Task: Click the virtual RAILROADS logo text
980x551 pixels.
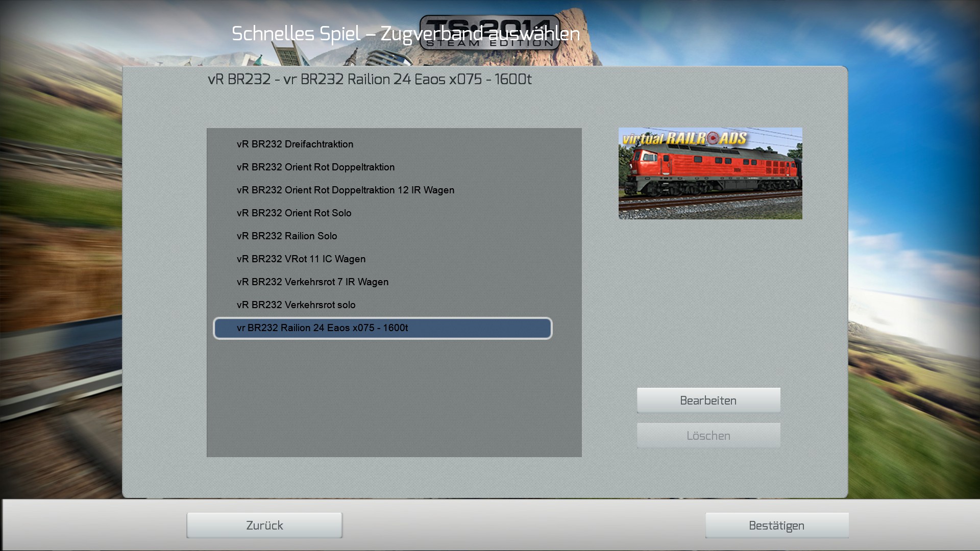Action: (x=684, y=138)
